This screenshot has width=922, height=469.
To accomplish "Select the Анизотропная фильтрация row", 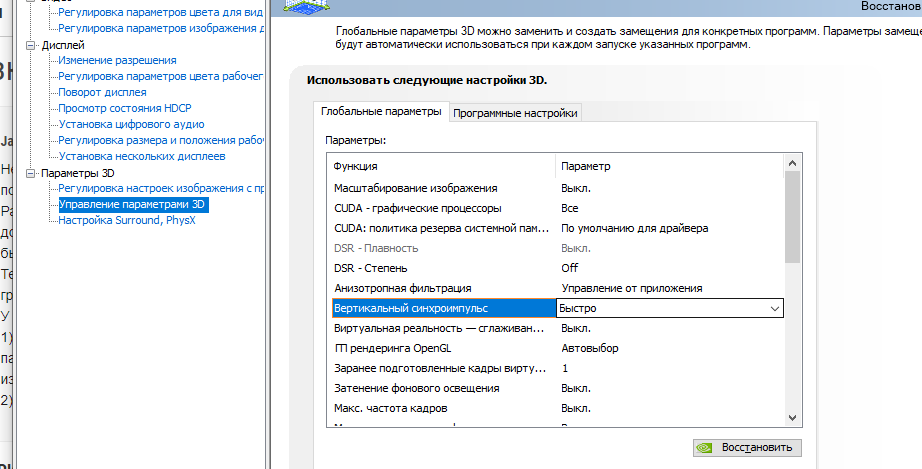I will tap(556, 288).
